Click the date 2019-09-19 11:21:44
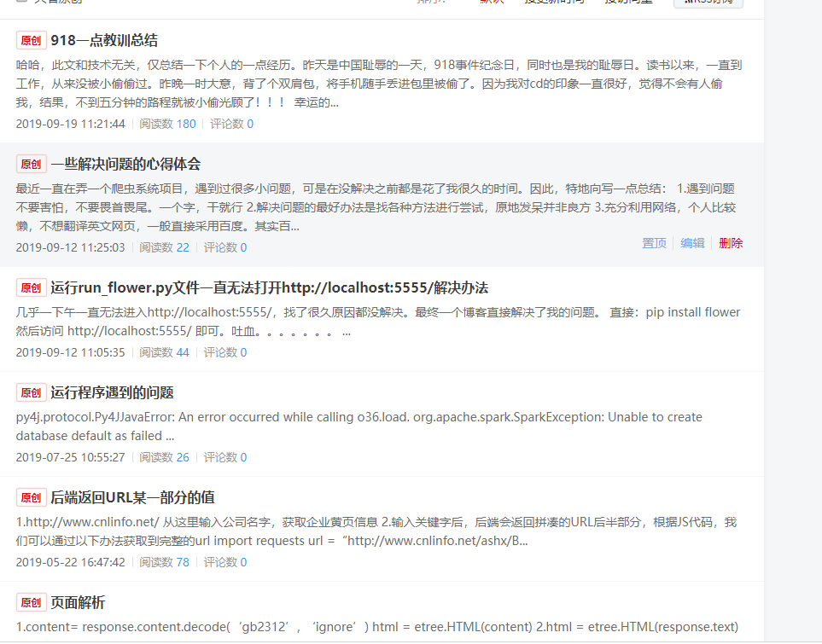The image size is (822, 644). click(x=70, y=124)
